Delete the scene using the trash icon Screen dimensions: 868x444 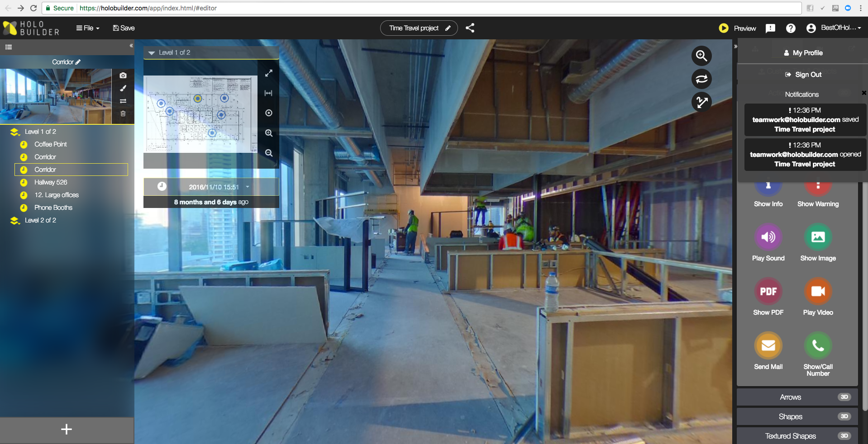[123, 114]
